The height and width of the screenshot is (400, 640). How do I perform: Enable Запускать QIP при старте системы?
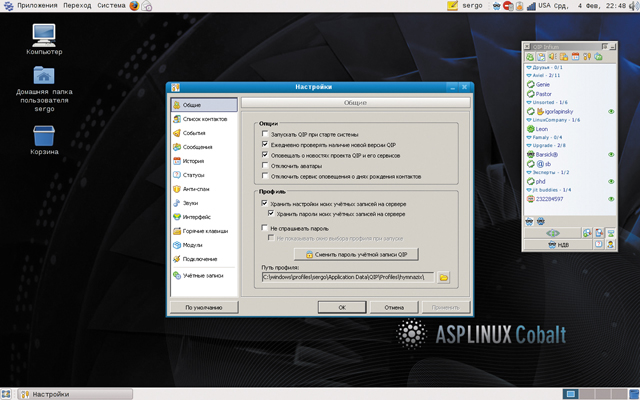tap(265, 133)
